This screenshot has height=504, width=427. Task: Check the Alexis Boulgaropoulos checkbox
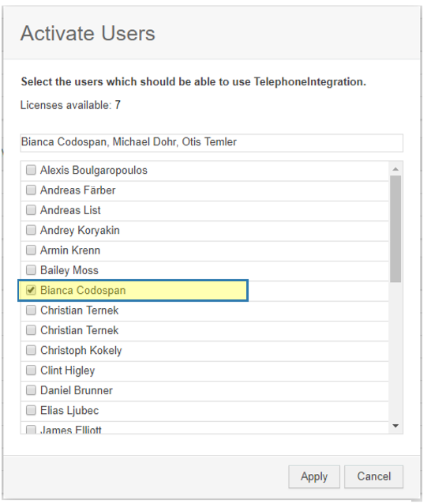point(31,170)
